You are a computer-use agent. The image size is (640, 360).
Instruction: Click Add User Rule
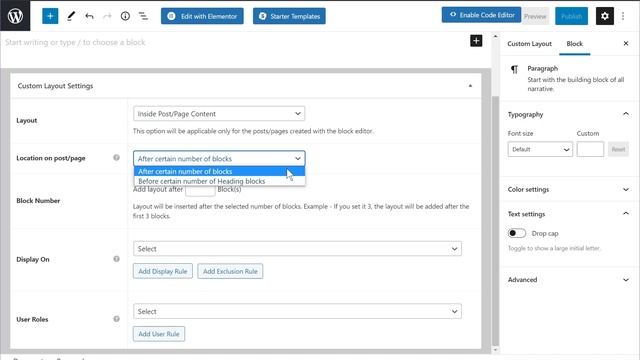[x=159, y=334]
